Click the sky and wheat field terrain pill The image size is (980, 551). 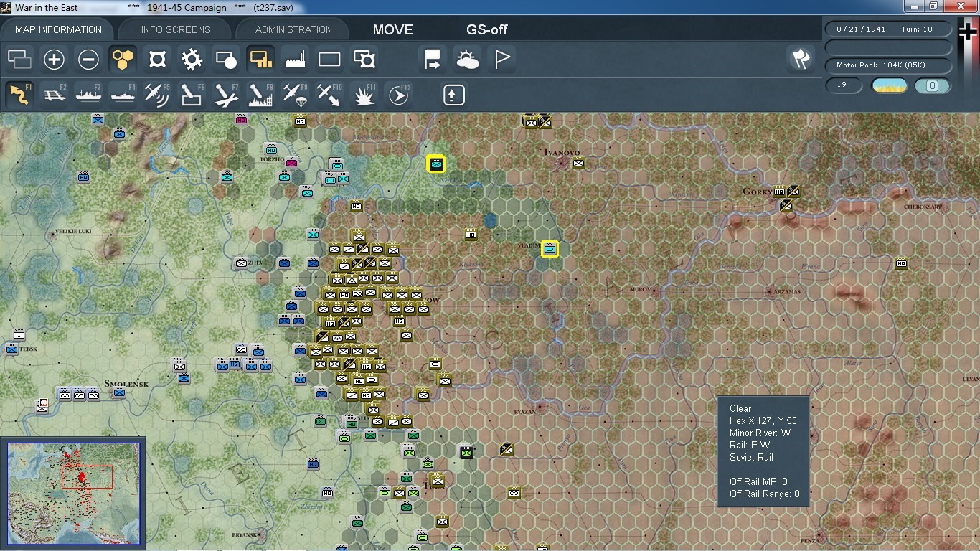pos(889,85)
